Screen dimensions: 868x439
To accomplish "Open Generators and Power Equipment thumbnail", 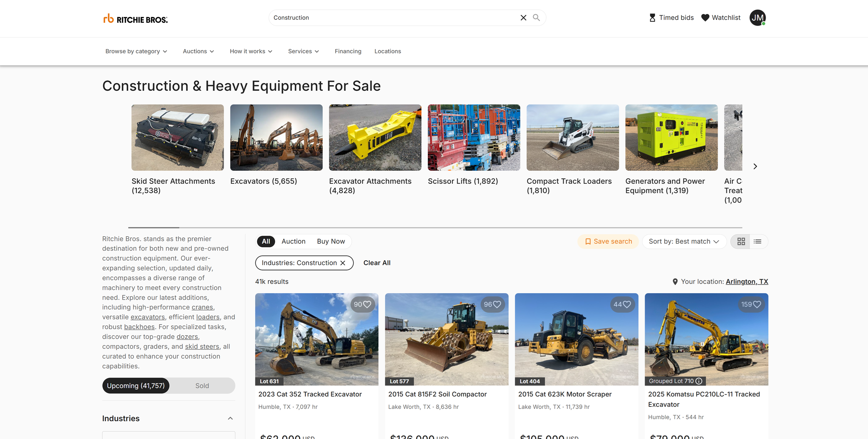I will tap(671, 138).
